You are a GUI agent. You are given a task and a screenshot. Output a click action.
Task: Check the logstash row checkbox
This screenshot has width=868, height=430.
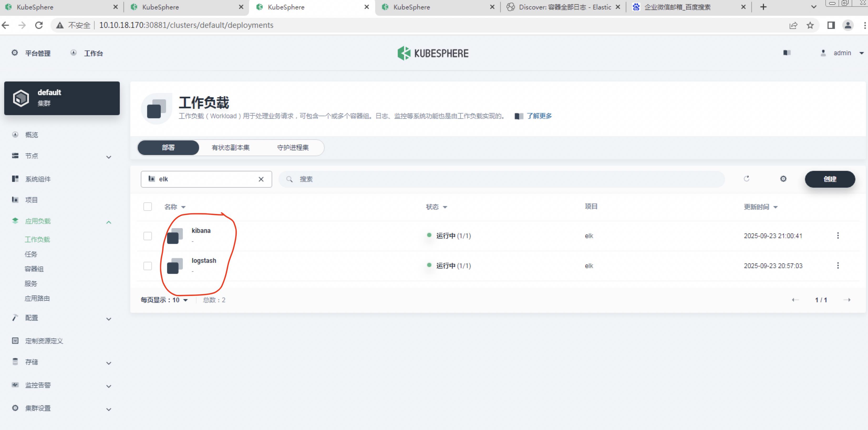pos(148,266)
